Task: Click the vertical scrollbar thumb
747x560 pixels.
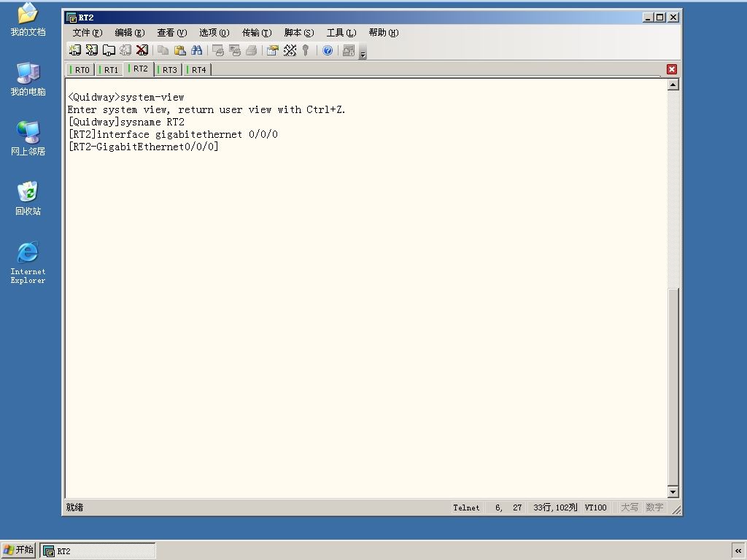Action: coord(673,386)
